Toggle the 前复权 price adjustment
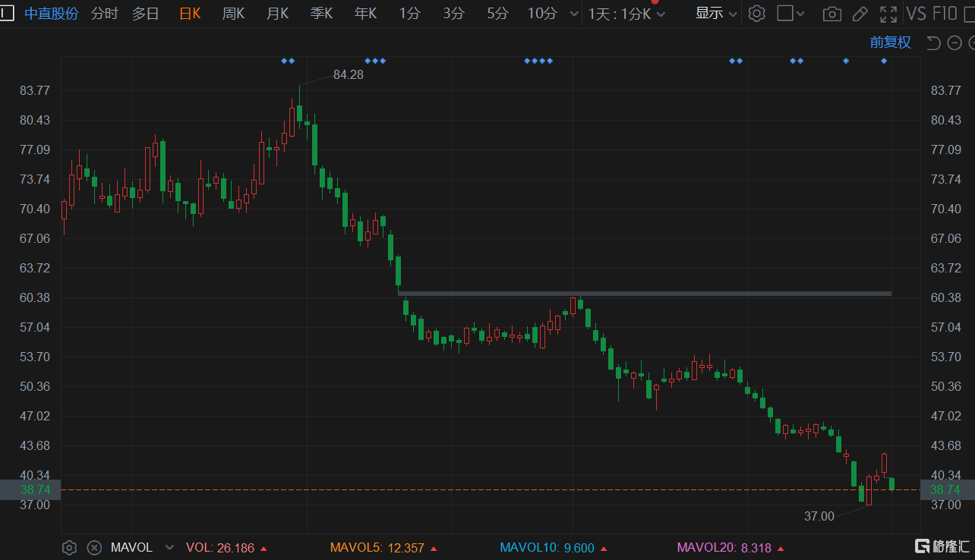The height and width of the screenshot is (560, 975). 890,43
